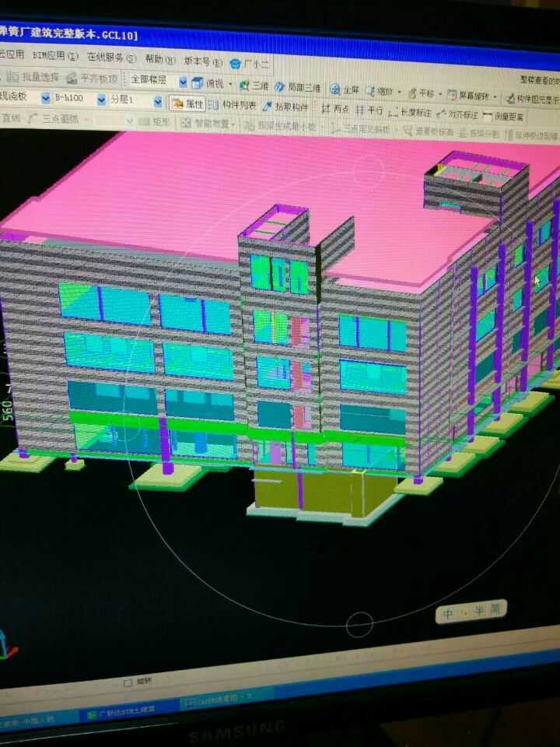This screenshot has width=560, height=747.
Task: Click the 批量选择 batch select tool
Action: [x=33, y=77]
